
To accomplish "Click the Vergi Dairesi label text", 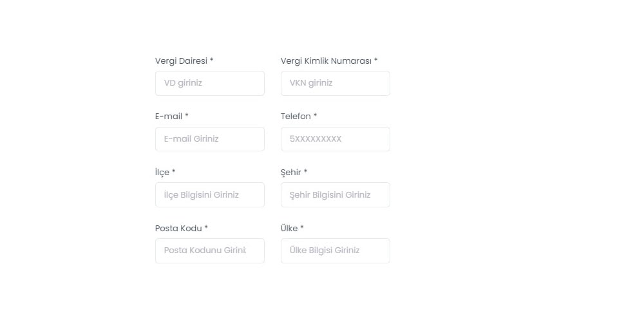I will [181, 61].
